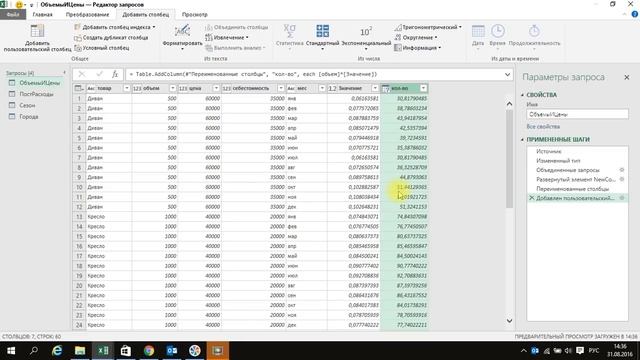Switch to Преобразование tab

tap(87, 14)
